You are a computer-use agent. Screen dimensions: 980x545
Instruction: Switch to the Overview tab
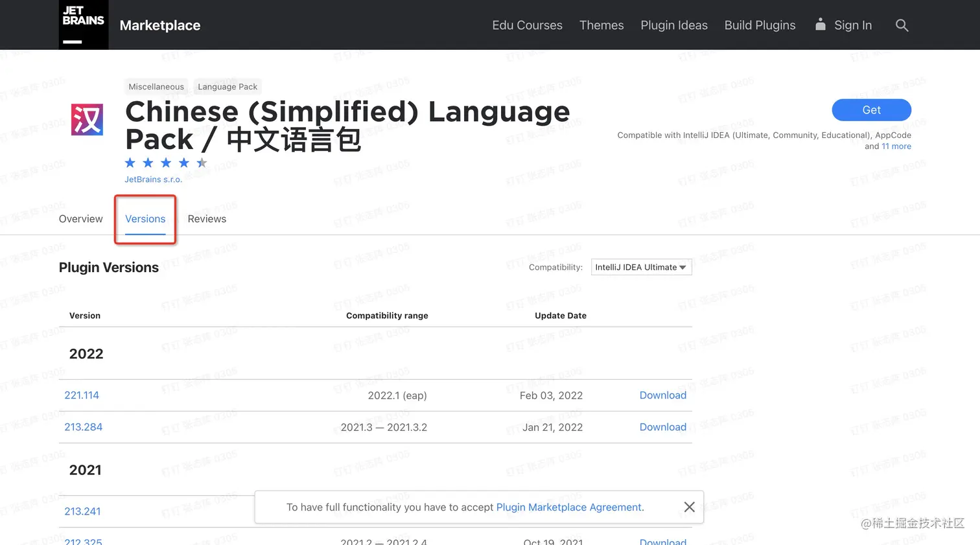[x=81, y=219]
